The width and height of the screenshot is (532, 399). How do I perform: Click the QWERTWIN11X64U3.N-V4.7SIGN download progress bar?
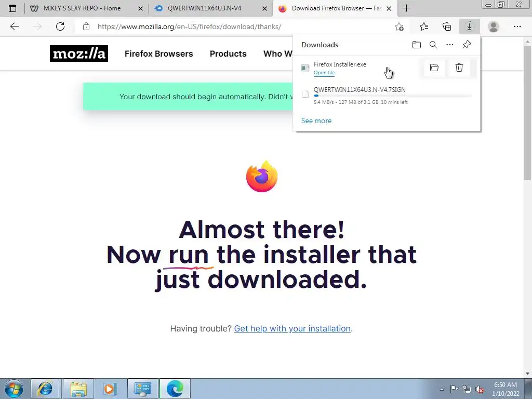pyautogui.click(x=393, y=96)
